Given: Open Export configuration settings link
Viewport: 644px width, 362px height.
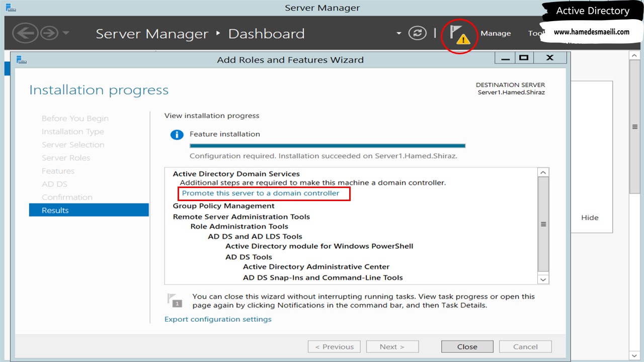Looking at the screenshot, I should pos(218,319).
